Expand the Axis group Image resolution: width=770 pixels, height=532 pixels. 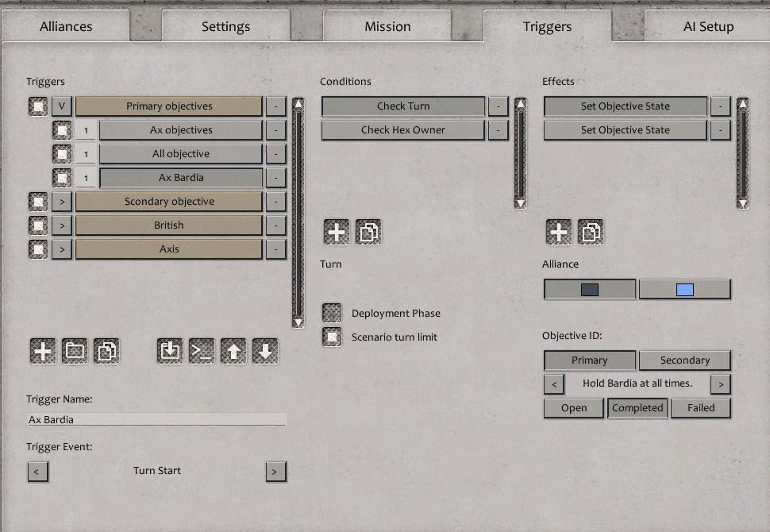[62, 249]
